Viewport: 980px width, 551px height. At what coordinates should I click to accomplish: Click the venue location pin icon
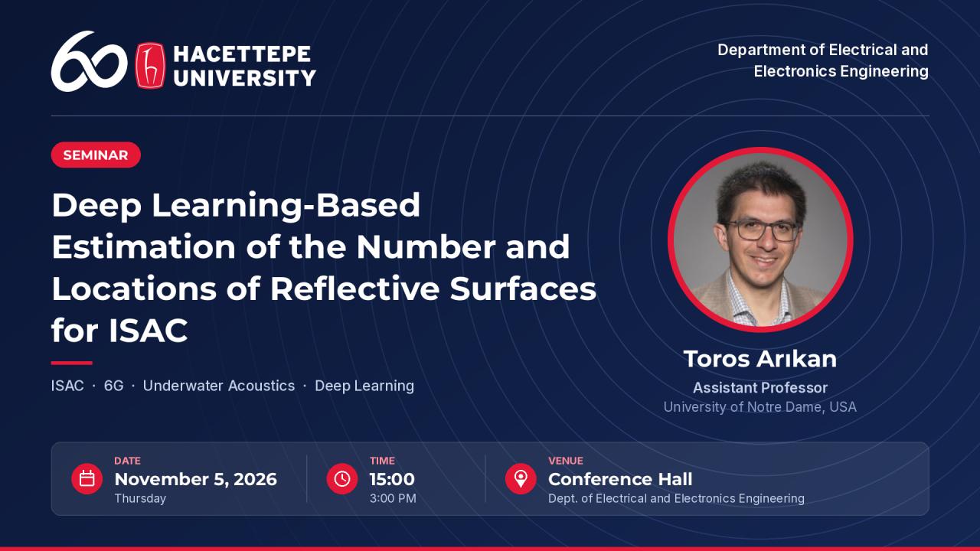click(x=521, y=479)
